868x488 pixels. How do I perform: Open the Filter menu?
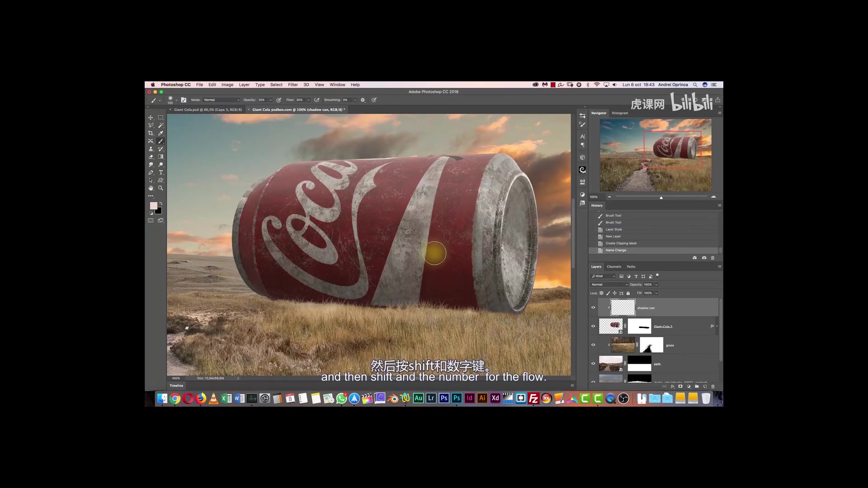click(293, 85)
